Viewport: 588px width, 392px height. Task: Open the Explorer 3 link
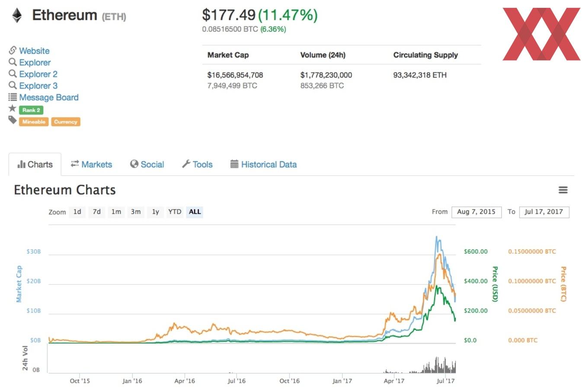pyautogui.click(x=38, y=86)
